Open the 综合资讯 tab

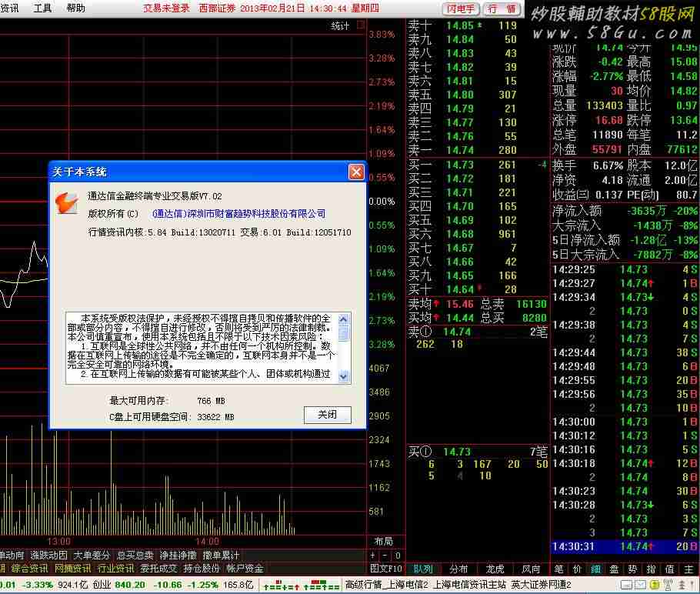(x=29, y=569)
